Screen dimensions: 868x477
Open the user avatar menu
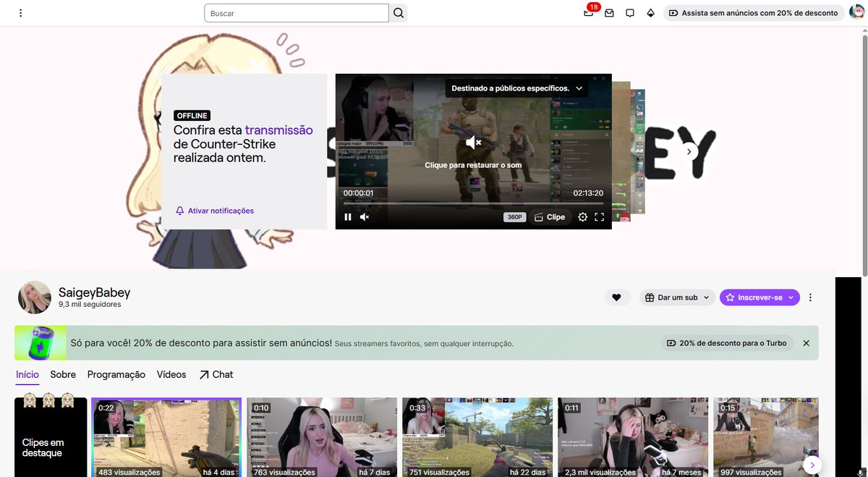857,13
